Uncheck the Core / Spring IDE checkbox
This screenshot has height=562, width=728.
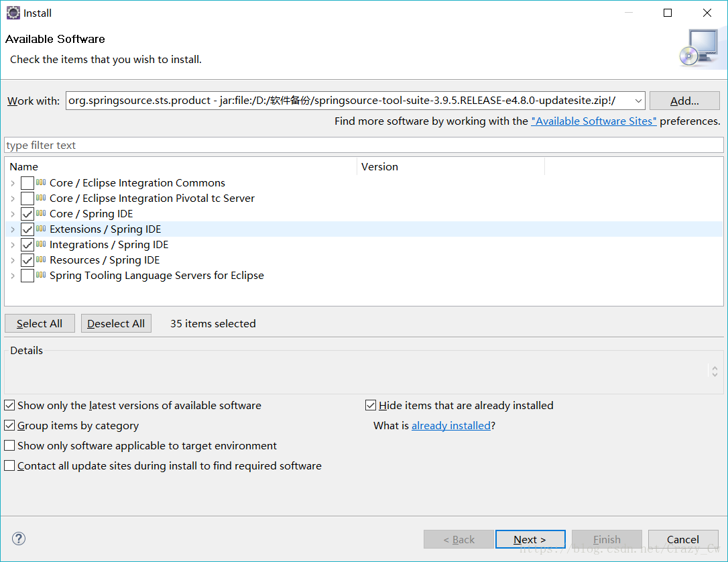click(x=27, y=214)
